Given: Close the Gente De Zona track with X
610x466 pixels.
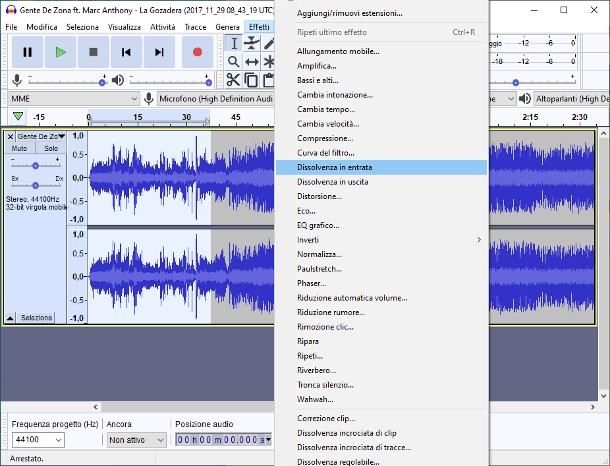Looking at the screenshot, I should [x=11, y=137].
